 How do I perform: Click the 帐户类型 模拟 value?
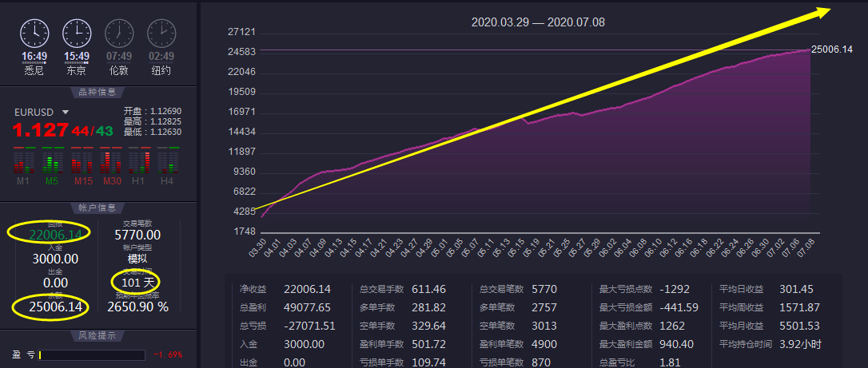[137, 259]
